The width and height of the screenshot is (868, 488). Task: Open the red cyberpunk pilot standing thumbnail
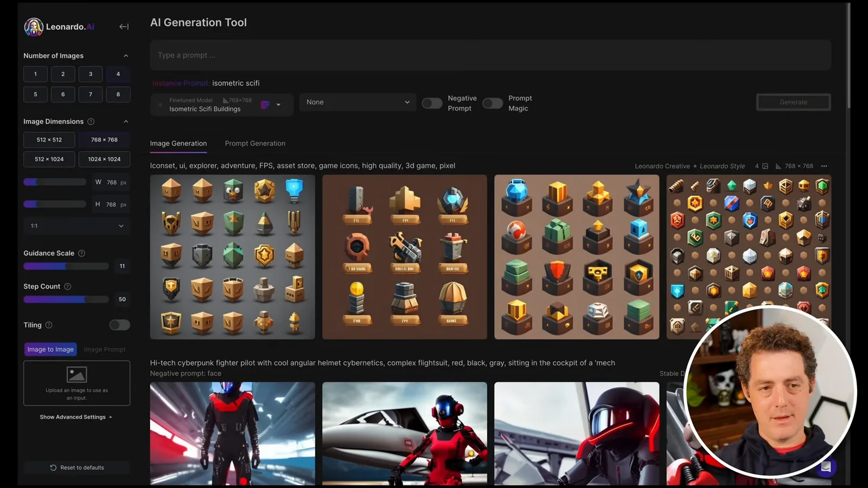pos(232,433)
